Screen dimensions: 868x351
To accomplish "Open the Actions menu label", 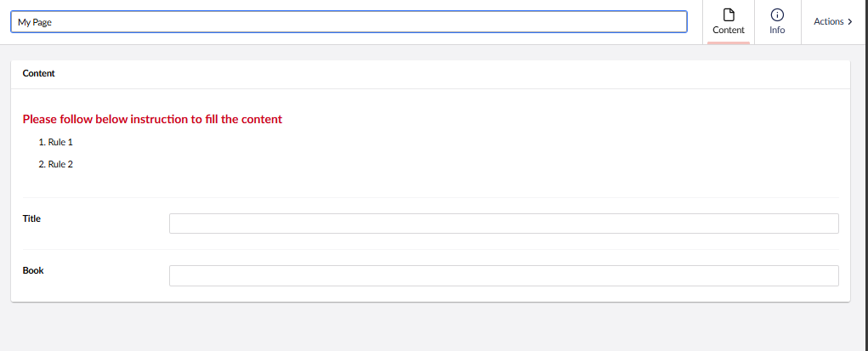I will [x=828, y=22].
